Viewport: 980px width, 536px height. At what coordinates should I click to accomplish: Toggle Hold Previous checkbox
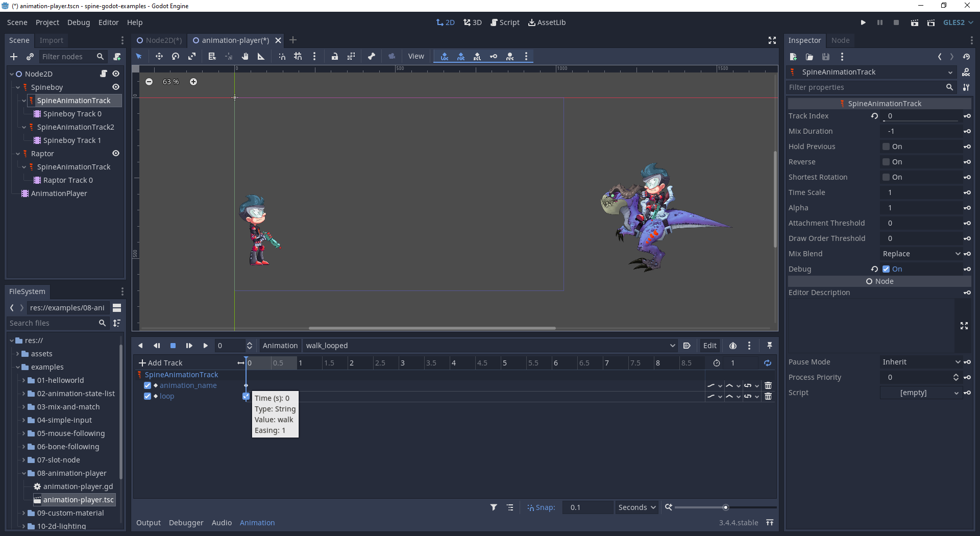[x=886, y=147]
